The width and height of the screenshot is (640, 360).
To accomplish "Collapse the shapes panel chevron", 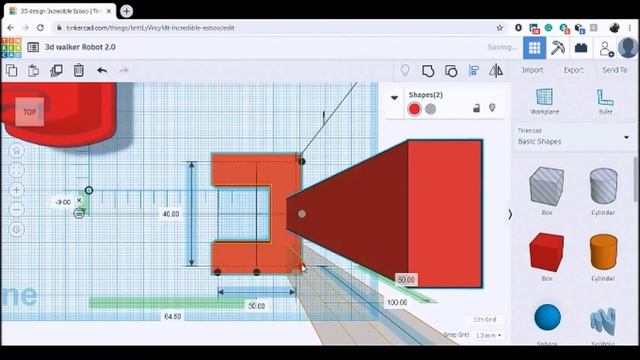I will [x=510, y=214].
